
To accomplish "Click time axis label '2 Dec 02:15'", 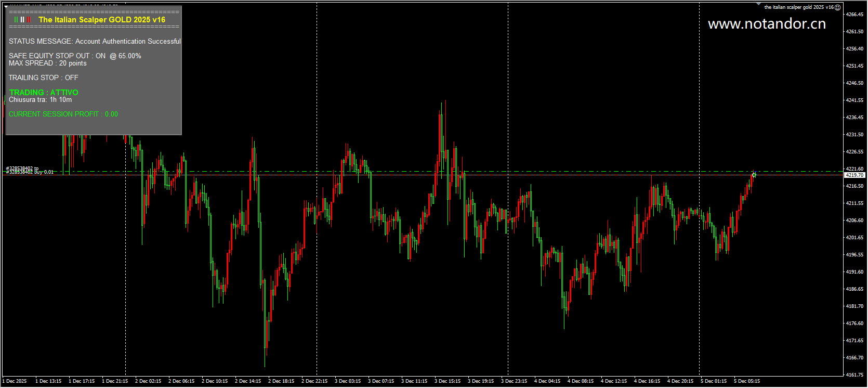I will click(x=148, y=381).
